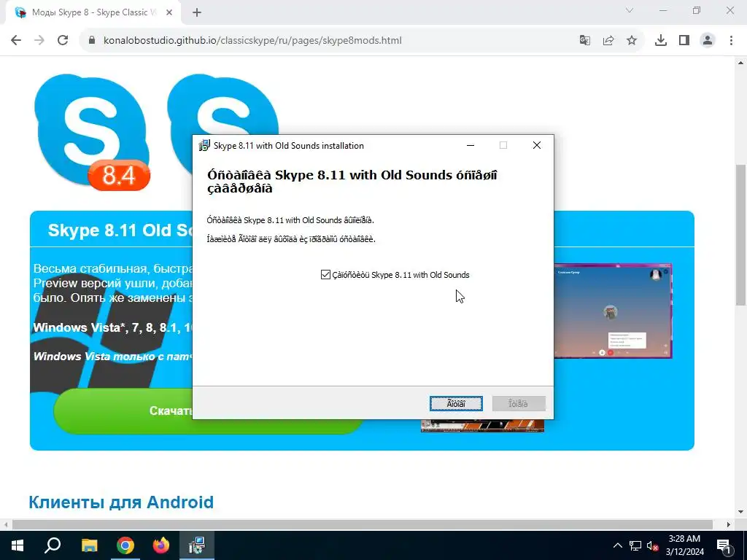Minimize the Skype installer dialog
Screen dimensions: 747x560
coord(471,145)
